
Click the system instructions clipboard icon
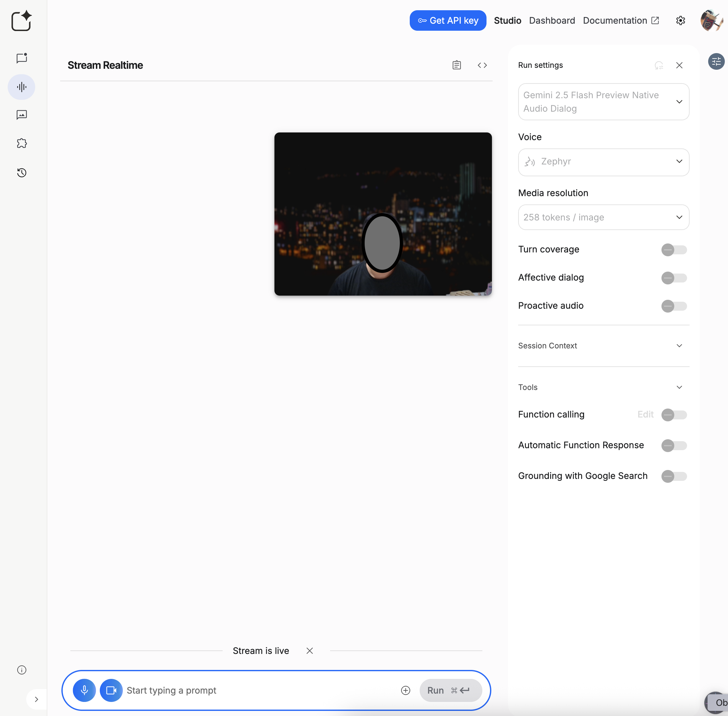tap(456, 66)
